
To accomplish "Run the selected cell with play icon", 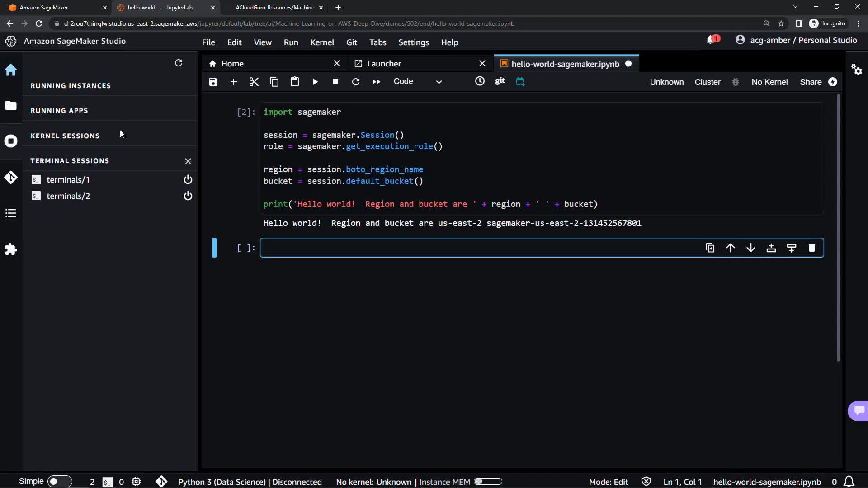I will click(x=315, y=82).
